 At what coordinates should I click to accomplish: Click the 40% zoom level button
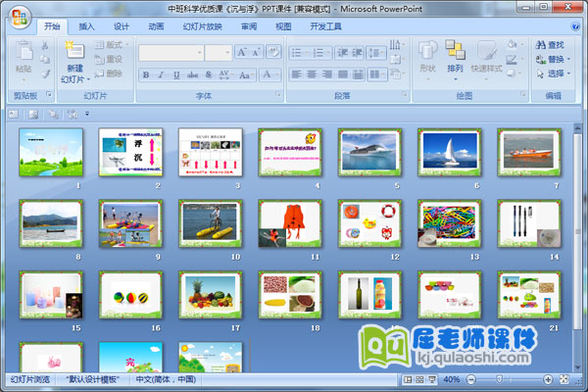click(451, 379)
